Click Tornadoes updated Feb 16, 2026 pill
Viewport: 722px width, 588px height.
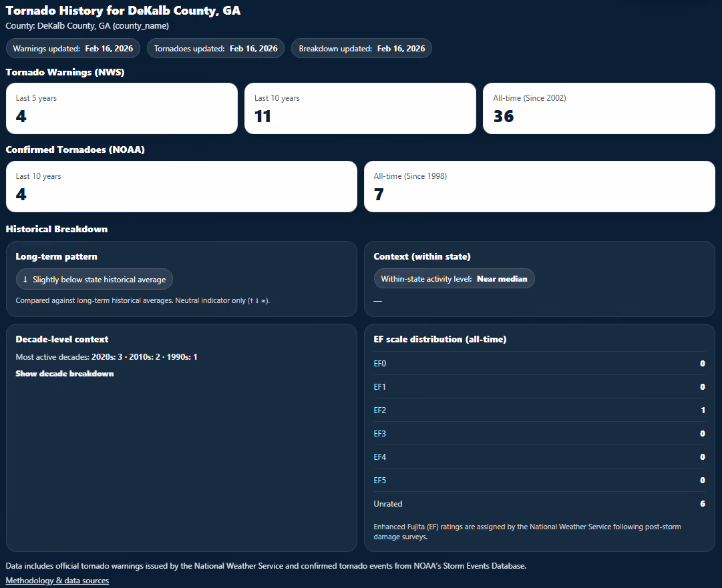pyautogui.click(x=216, y=48)
